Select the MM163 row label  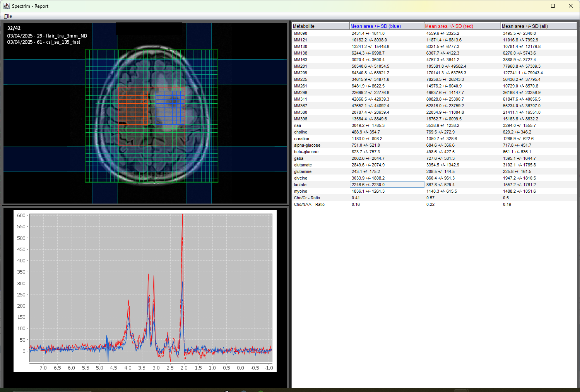pos(300,60)
